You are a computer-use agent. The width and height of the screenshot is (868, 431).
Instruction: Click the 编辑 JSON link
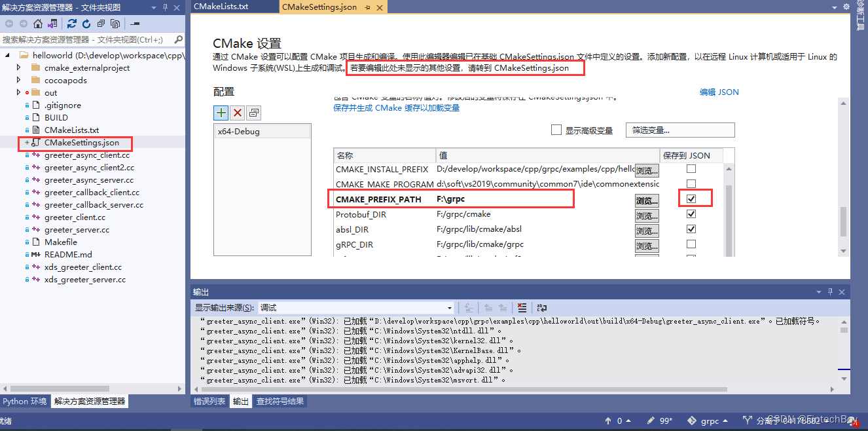719,92
